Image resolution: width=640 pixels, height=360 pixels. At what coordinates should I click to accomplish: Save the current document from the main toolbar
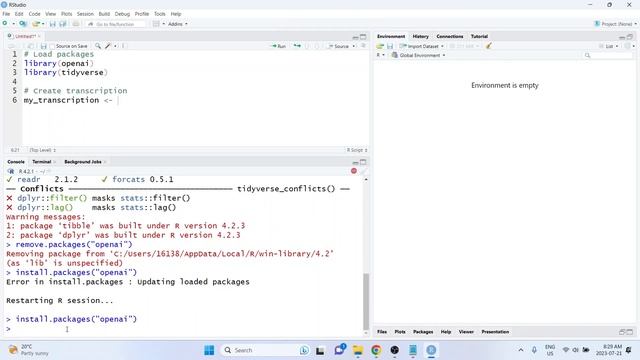pos(53,24)
